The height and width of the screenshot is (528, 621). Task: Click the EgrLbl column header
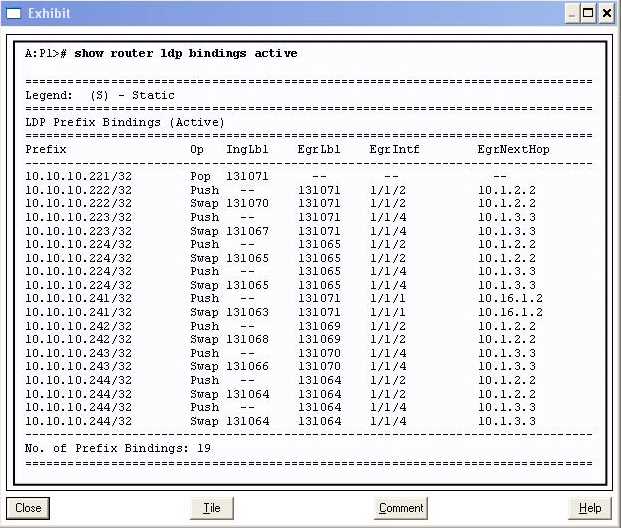click(x=319, y=149)
